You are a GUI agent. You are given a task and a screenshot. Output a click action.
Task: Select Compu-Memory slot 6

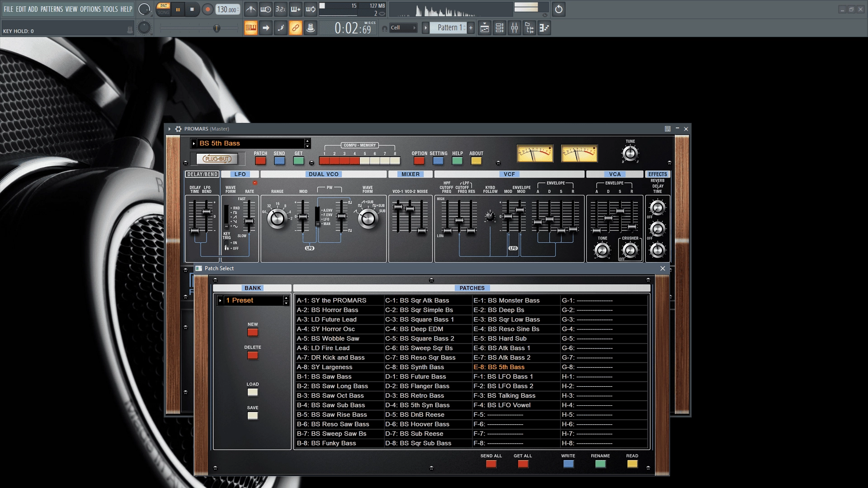point(375,160)
